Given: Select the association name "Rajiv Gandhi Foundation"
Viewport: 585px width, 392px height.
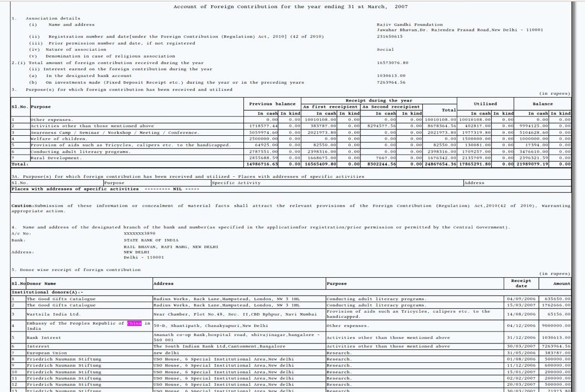Looking at the screenshot, I should pos(410,25).
